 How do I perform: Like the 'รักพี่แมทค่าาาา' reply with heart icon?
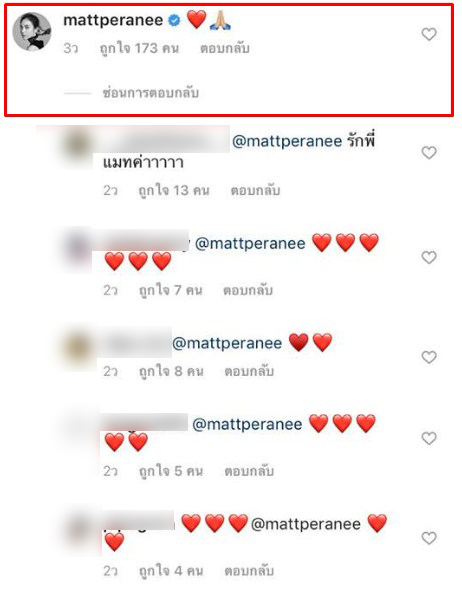click(x=429, y=153)
